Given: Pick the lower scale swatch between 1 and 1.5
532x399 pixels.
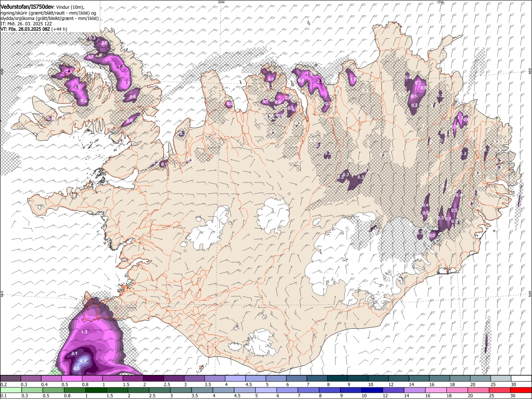Looking at the screenshot, I should pos(96,390).
